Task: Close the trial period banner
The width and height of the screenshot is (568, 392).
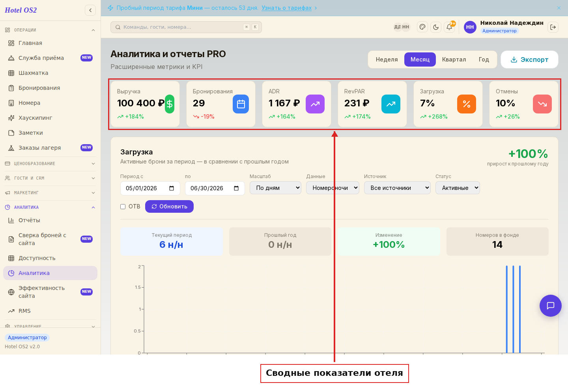Action: 559,8
